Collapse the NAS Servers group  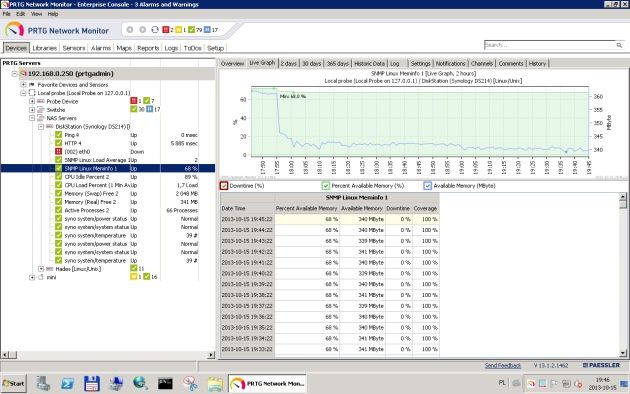point(32,118)
